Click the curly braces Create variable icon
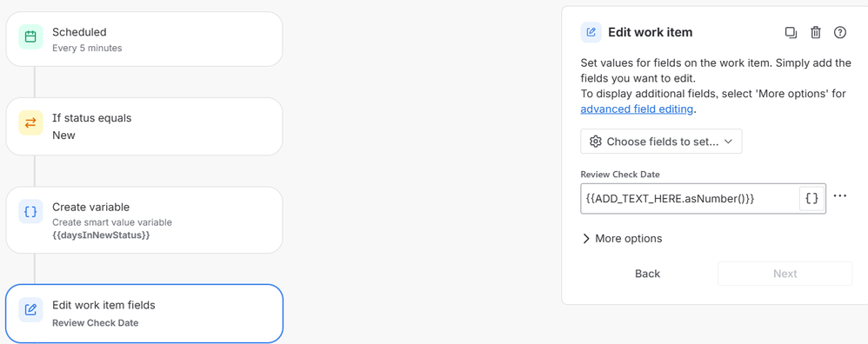The height and width of the screenshot is (344, 868). point(31,212)
